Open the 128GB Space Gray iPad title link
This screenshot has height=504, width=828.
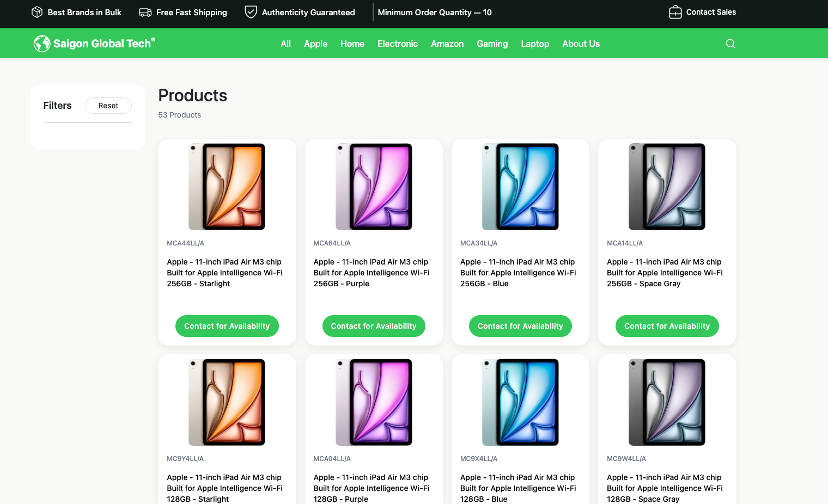pos(664,488)
